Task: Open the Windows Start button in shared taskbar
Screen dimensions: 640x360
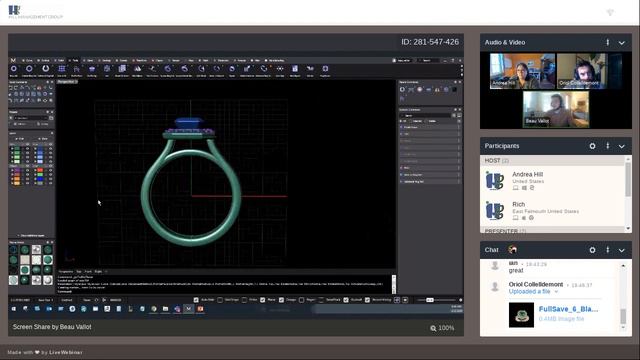Action: [14, 309]
